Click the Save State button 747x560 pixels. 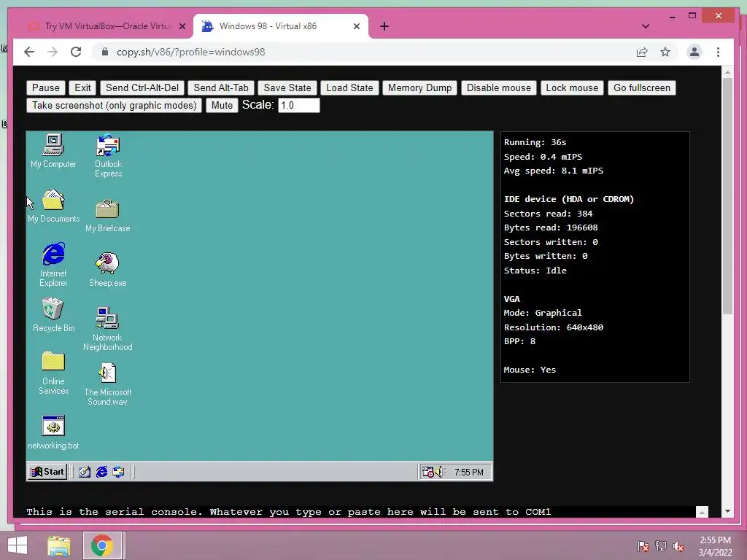pos(287,88)
